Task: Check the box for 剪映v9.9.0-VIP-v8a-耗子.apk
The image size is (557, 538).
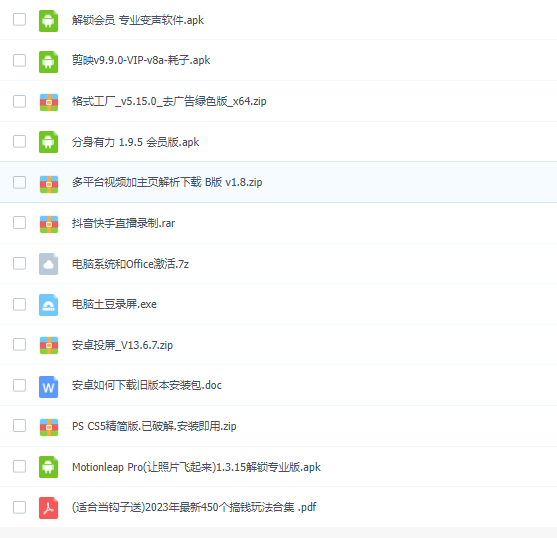Action: click(x=19, y=60)
